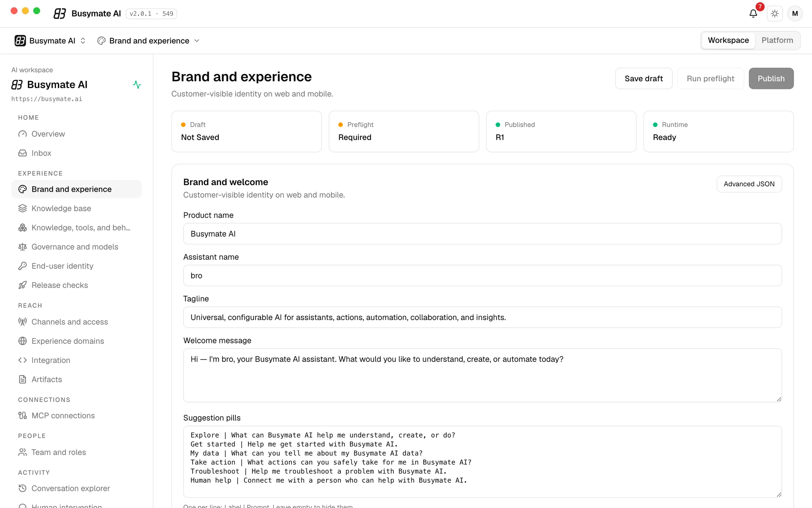This screenshot has width=812, height=508.
Task: Toggle the light/dark theme sun icon
Action: (x=775, y=13)
